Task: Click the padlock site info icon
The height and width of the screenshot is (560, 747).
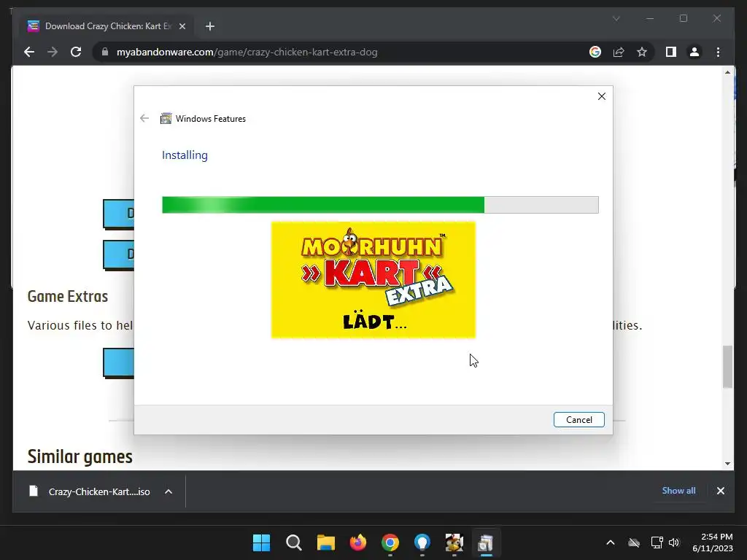Action: tap(105, 52)
